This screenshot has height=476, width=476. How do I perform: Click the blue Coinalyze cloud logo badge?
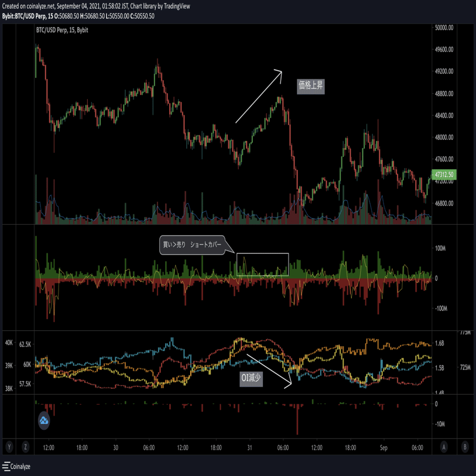[x=44, y=421]
